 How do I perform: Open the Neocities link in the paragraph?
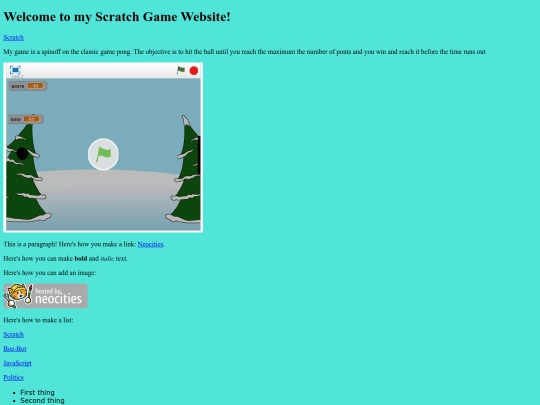click(150, 244)
